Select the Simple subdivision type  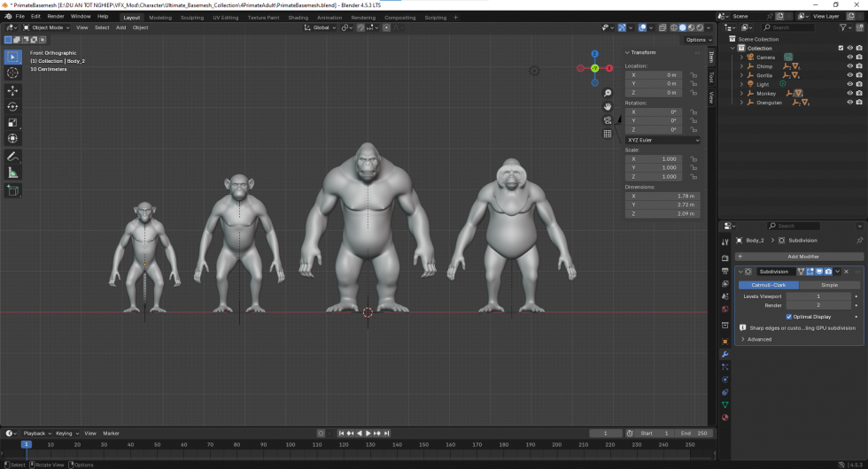(829, 285)
